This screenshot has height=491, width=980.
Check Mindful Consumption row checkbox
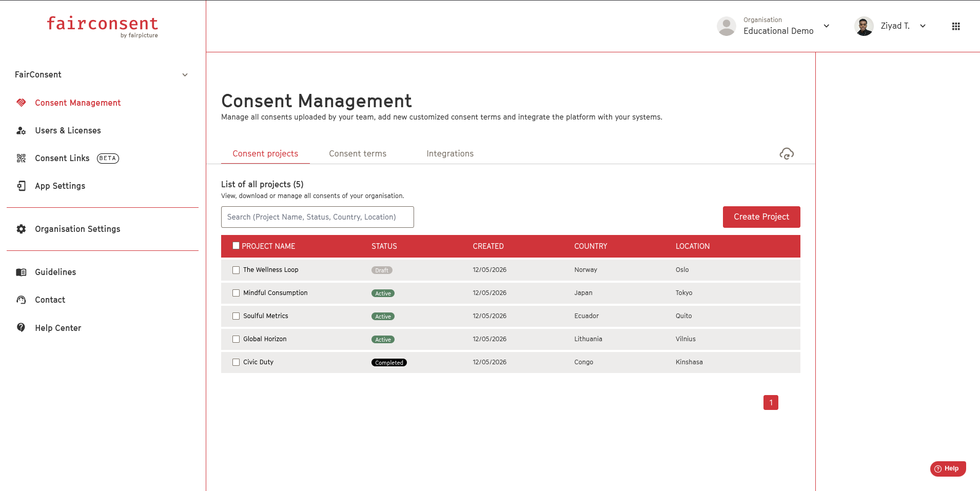tap(236, 293)
